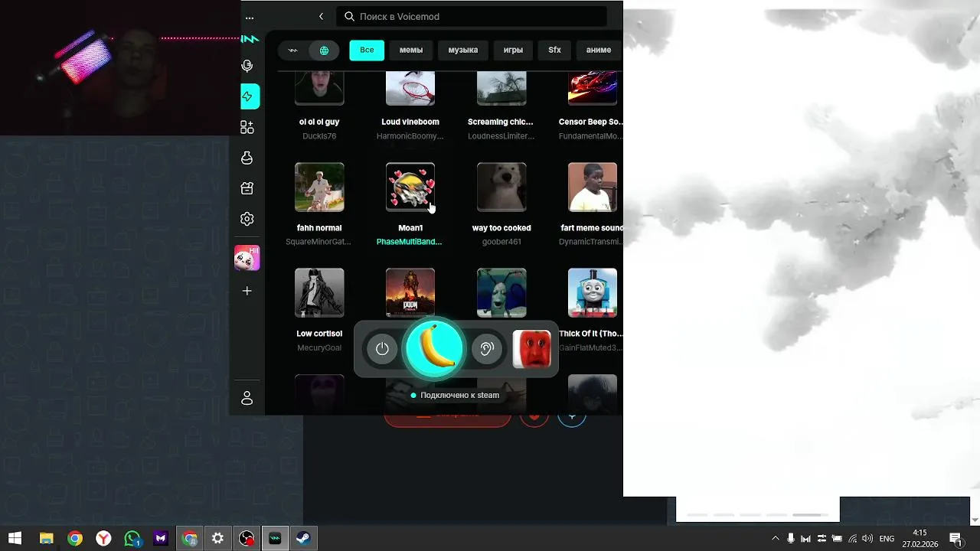Open author link MecuryGoal

tap(319, 347)
